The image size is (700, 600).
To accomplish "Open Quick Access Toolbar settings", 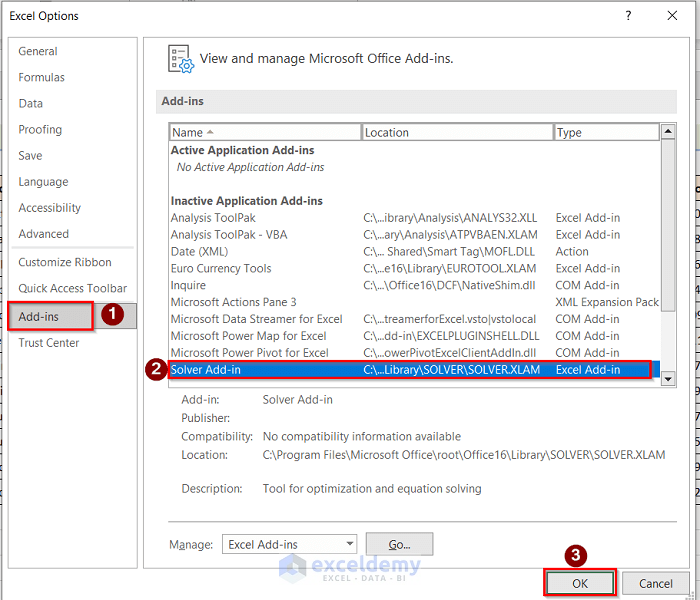I will tap(73, 288).
